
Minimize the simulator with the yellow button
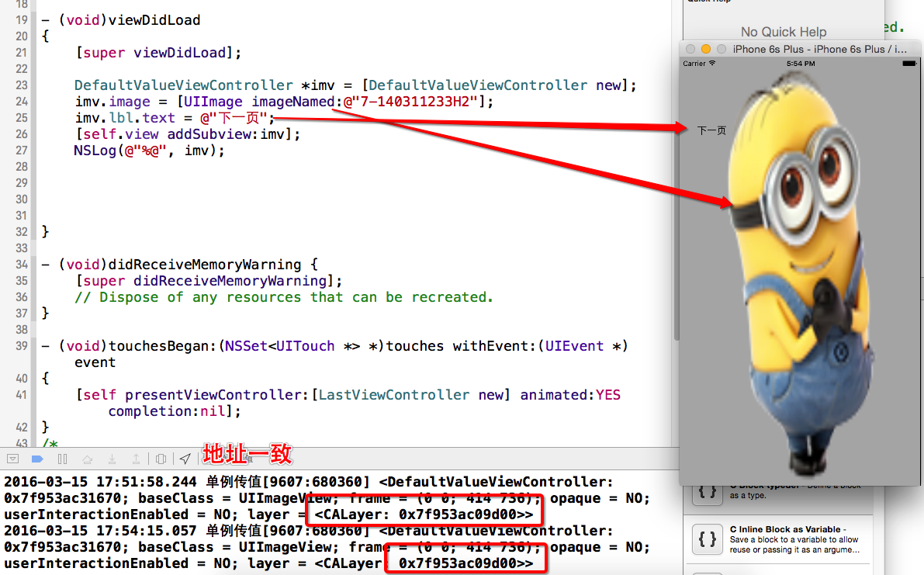[x=705, y=49]
